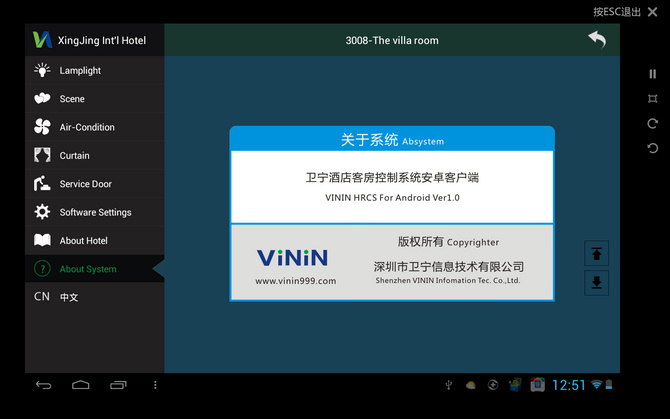The height and width of the screenshot is (419, 670).
Task: Click the pause icon on right panel
Action: tap(652, 74)
